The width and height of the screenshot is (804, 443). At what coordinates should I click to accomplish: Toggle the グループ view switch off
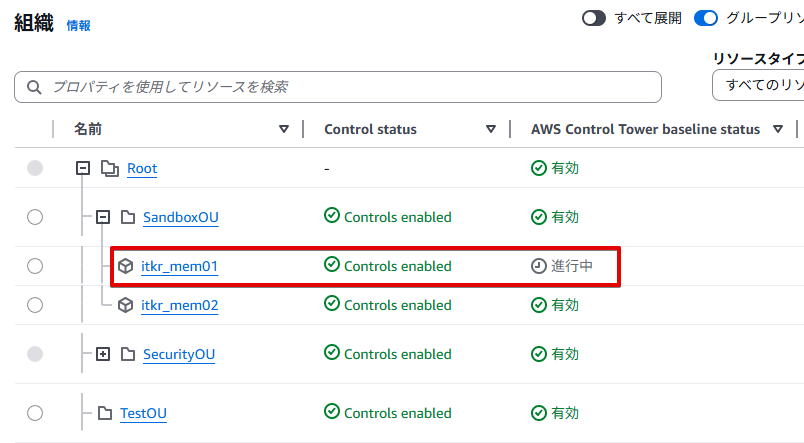[x=706, y=18]
